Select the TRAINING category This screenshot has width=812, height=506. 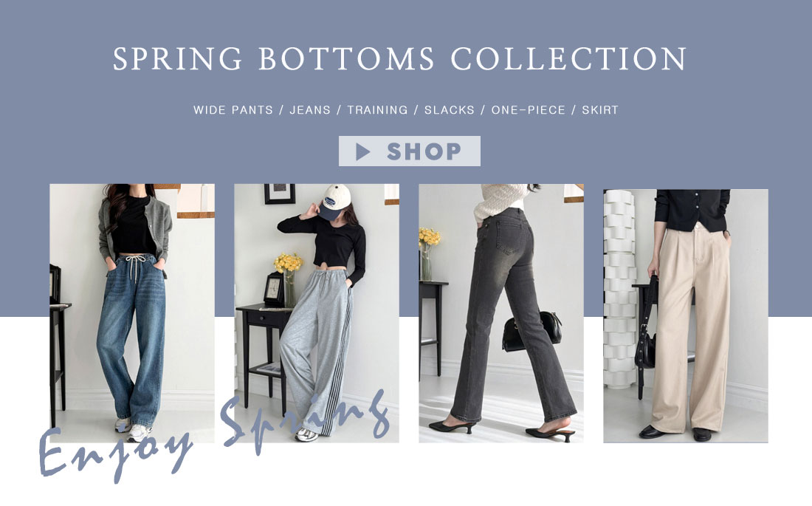[x=377, y=110]
